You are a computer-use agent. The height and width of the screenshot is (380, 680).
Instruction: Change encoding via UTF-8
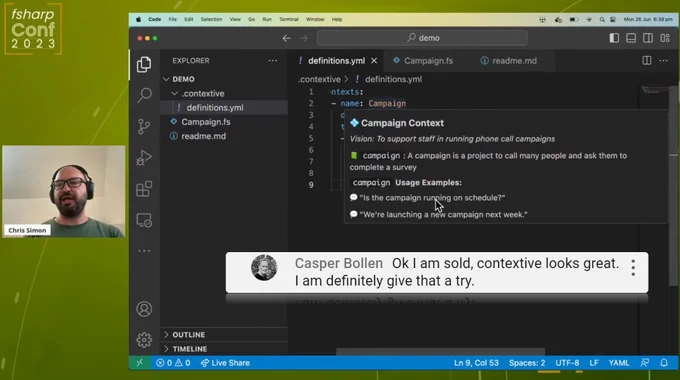[567, 363]
